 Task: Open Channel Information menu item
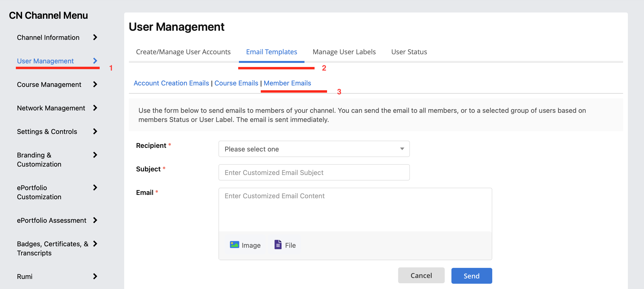point(48,37)
